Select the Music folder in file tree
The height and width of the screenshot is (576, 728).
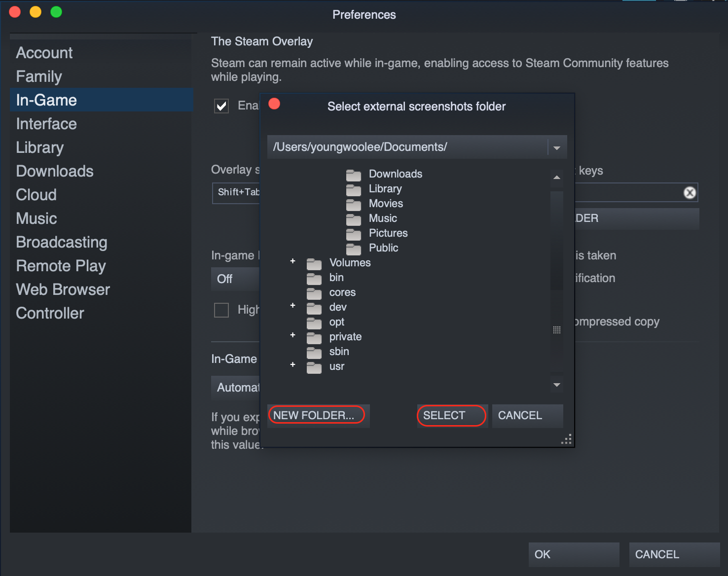383,218
